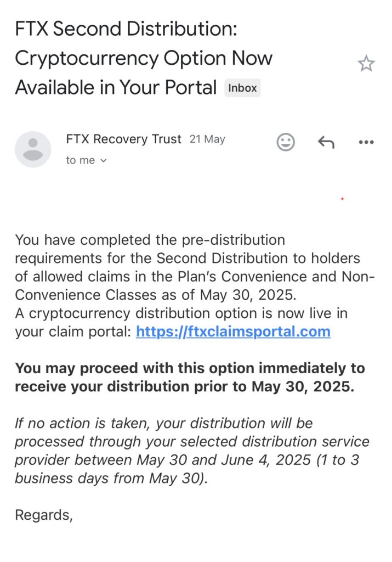Click the "You have completed the pre-distribution" line

click(150, 240)
